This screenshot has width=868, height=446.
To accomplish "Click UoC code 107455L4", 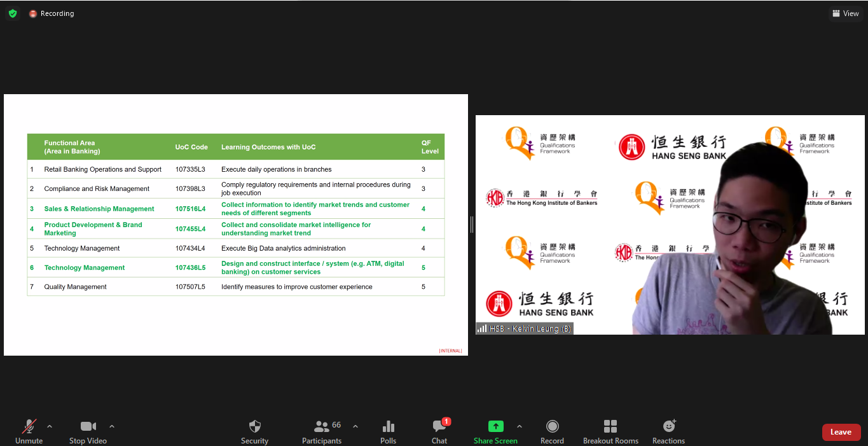I will click(x=190, y=229).
